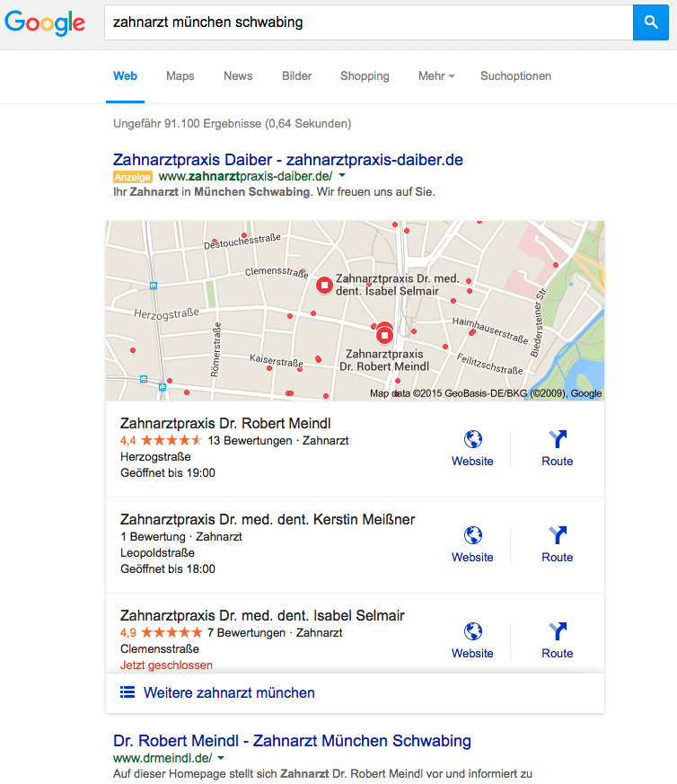The image size is (677, 784).
Task: Open Dr. Robert Meindl Schwabing result
Action: coord(292,741)
